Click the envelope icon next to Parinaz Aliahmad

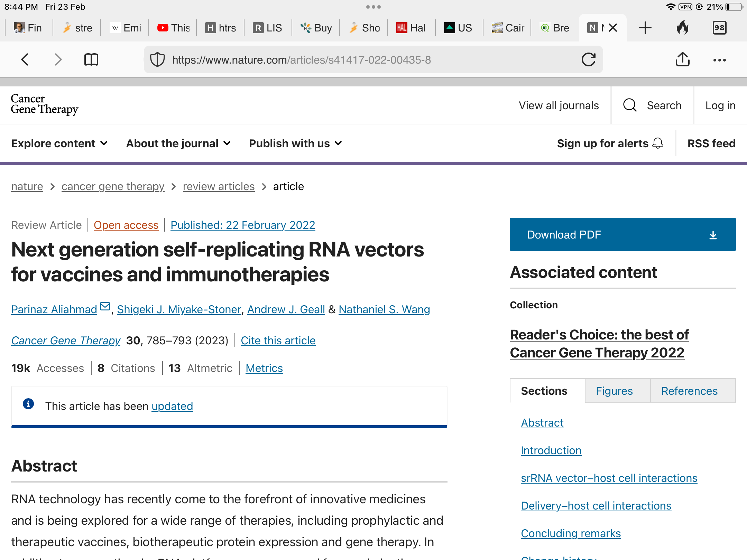click(x=105, y=306)
